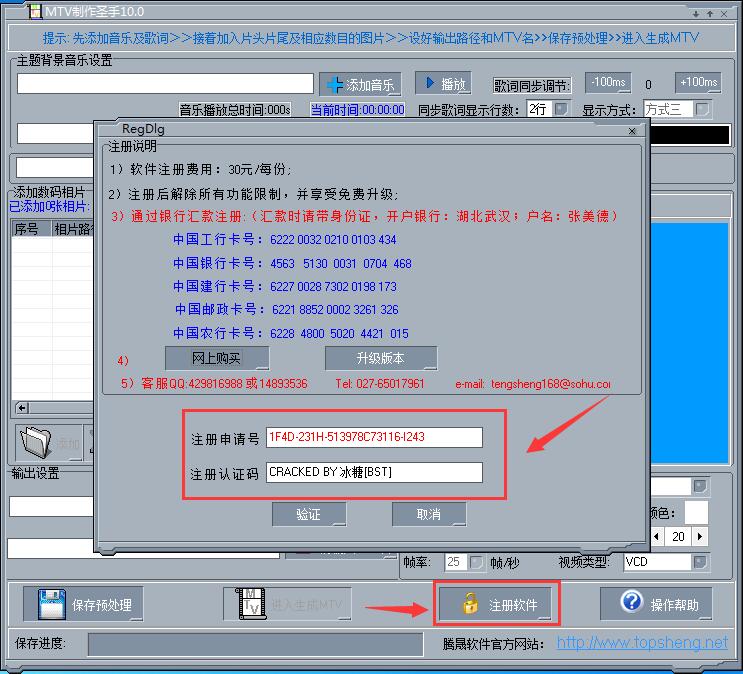Click the 保存进度 progress bar
Screen dimensions: 743x674
tap(255, 645)
